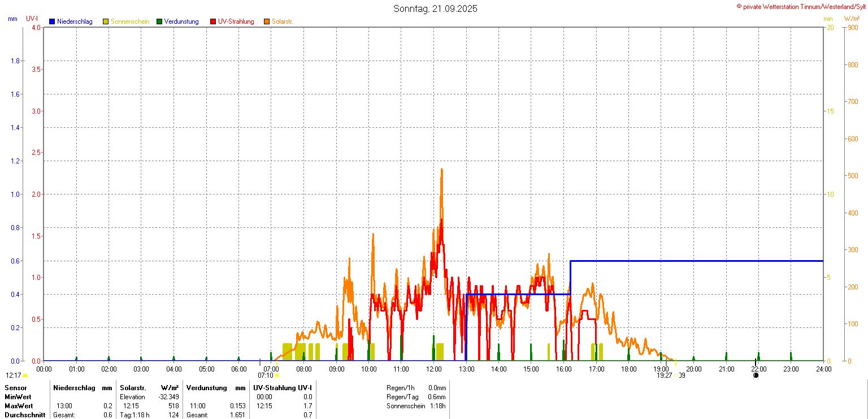Viewport: 868px width, 419px height.
Task: Click the yellow Sonnenschein legend swatch
Action: click(106, 21)
